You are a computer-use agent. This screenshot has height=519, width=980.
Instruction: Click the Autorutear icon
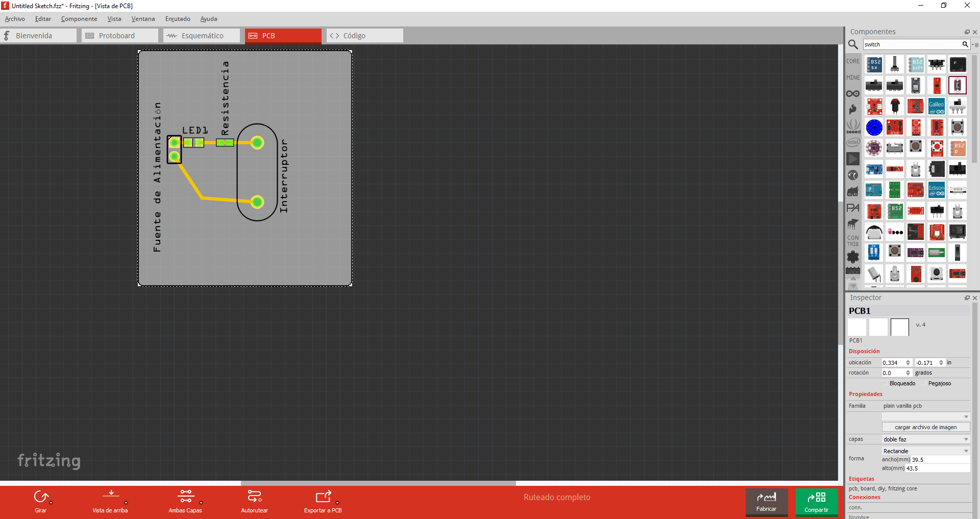click(x=254, y=497)
